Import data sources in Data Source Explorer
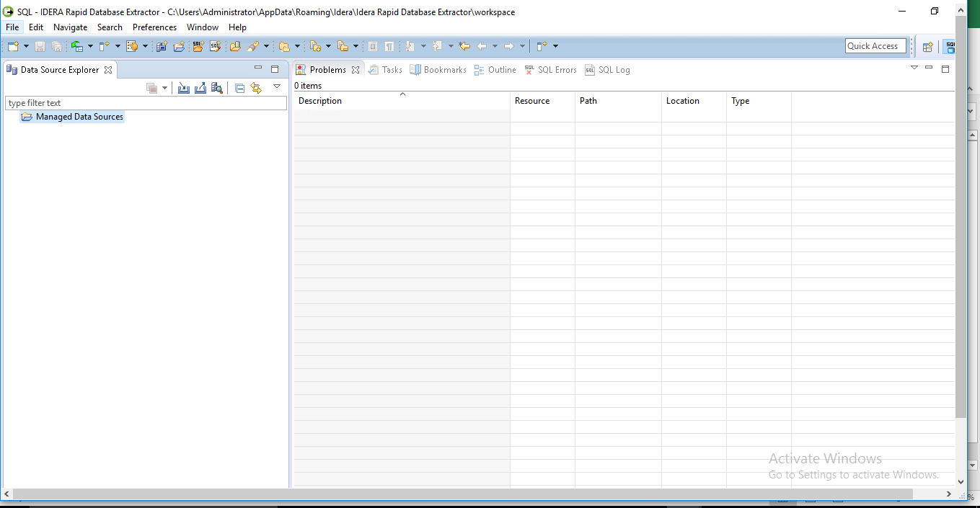 [x=184, y=87]
